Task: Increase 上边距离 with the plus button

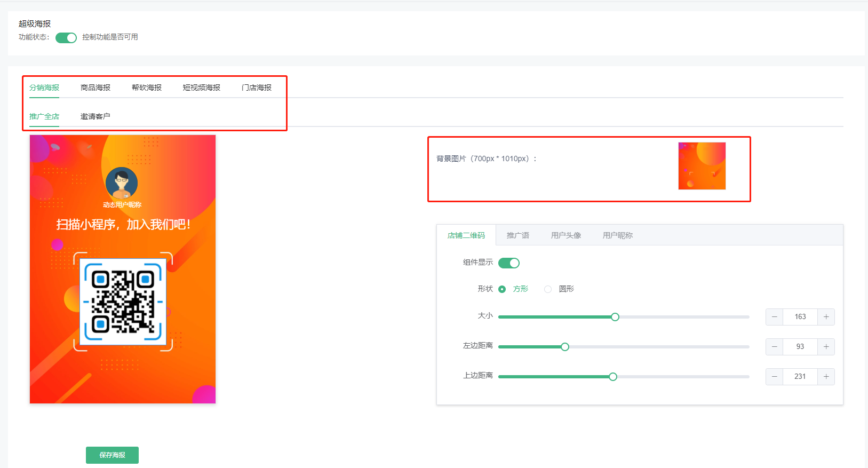Action: click(826, 377)
